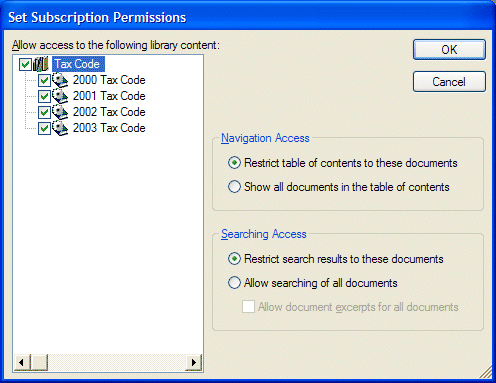
Task: Toggle the 2003 Tax Code checkbox
Action: pos(44,128)
